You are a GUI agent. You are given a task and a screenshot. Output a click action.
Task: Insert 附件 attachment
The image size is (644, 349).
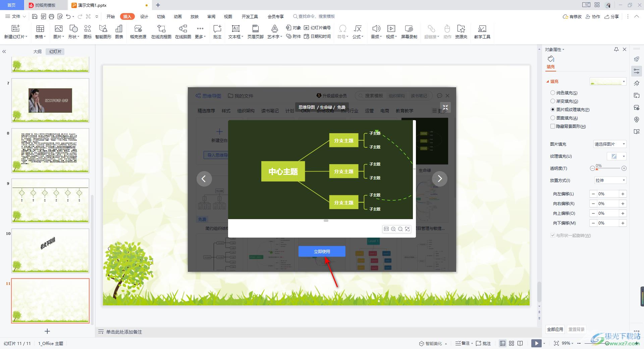pos(293,36)
